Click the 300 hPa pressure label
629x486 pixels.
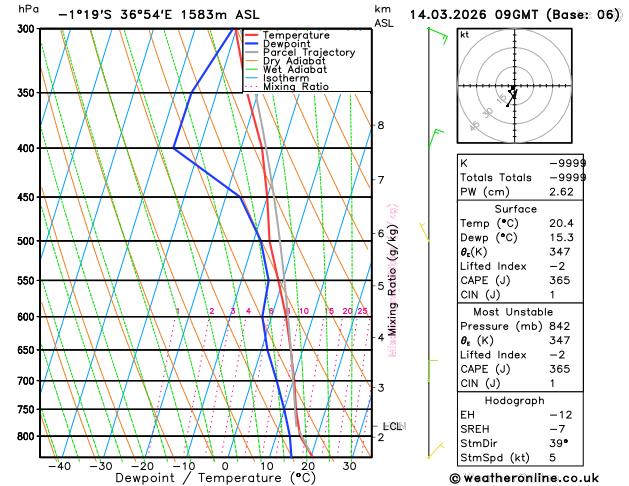pyautogui.click(x=28, y=29)
